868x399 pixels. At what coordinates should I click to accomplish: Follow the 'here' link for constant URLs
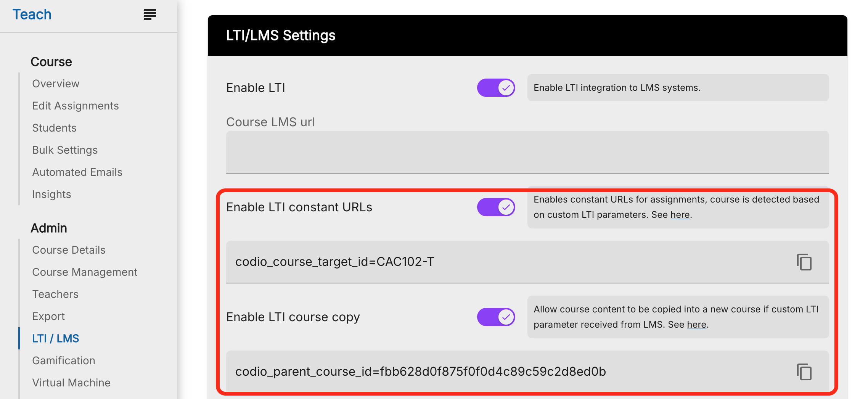pos(680,215)
